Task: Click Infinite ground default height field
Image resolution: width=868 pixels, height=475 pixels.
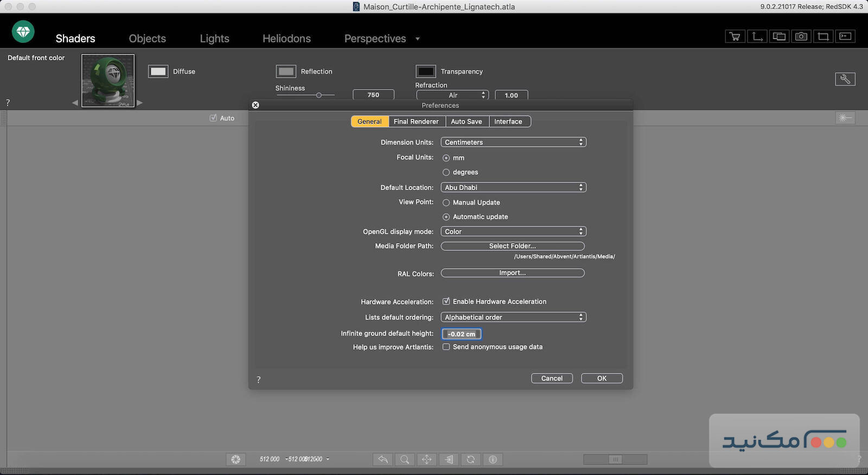Action: pos(461,334)
